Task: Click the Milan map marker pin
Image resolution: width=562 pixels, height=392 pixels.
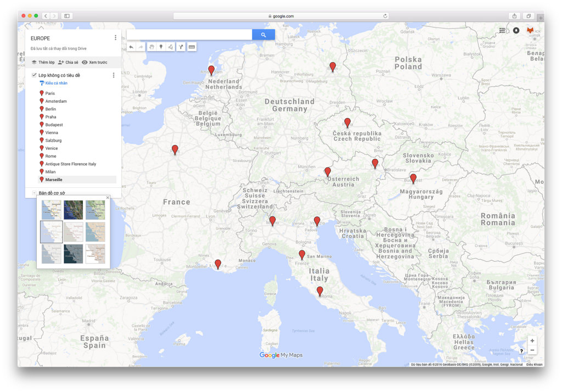Action: coord(272,221)
